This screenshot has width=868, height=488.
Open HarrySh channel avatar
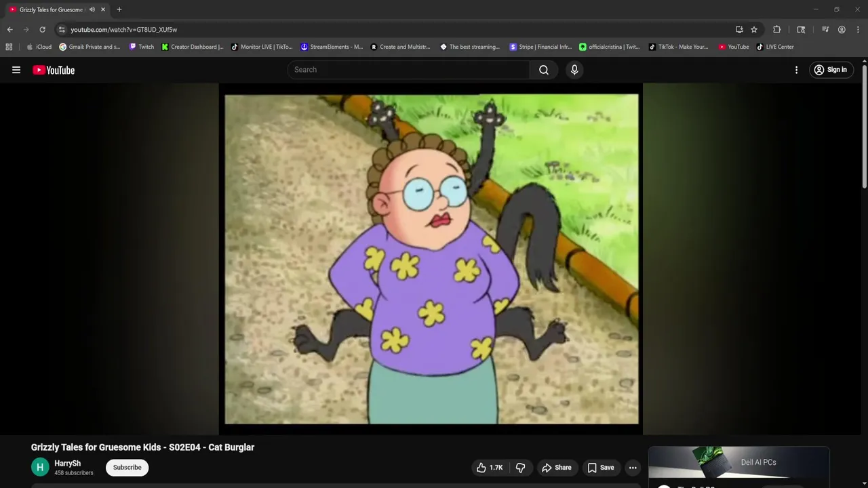coord(40,468)
